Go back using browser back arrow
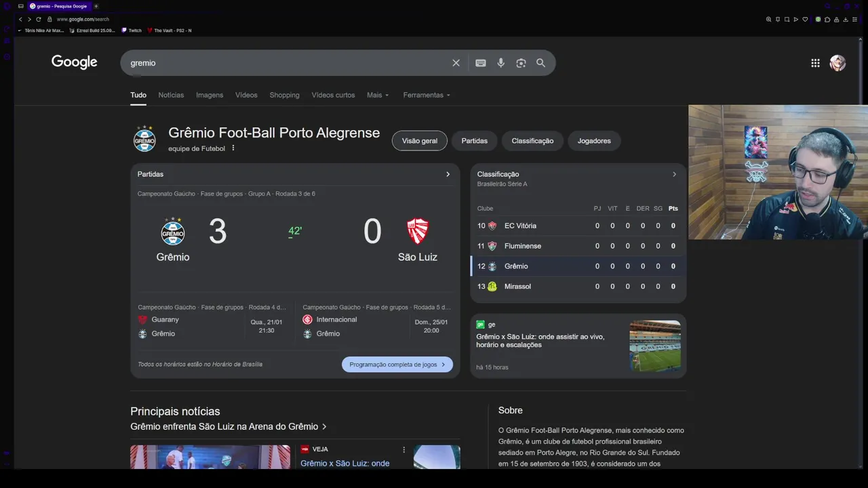 [x=20, y=19]
